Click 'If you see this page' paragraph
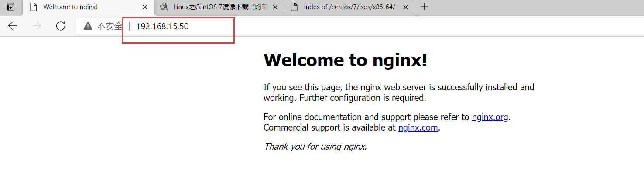The width and height of the screenshot is (644, 196). coord(399,93)
